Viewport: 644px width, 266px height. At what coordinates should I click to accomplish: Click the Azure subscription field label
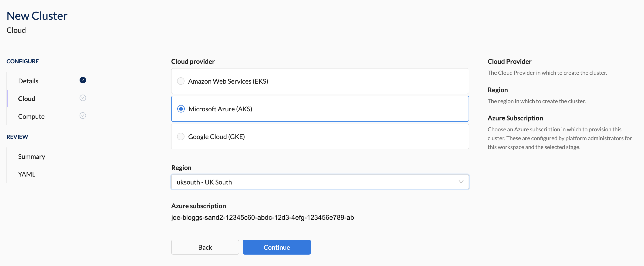(198, 206)
